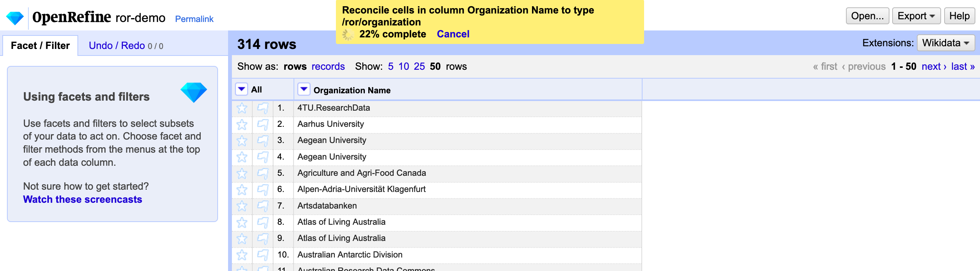Screen dimensions: 980x271
Task: Flag row 1 4TU.ResearchData
Action: pos(263,108)
